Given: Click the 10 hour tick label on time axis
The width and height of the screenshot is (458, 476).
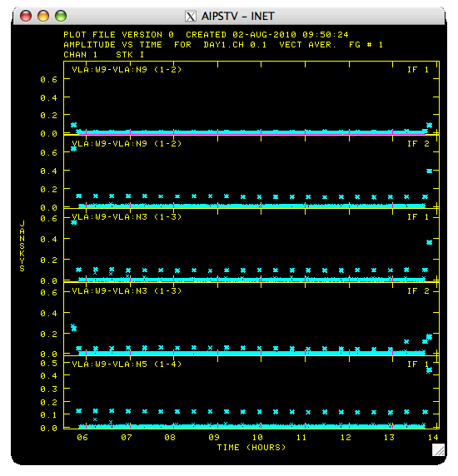Looking at the screenshot, I should 257,438.
